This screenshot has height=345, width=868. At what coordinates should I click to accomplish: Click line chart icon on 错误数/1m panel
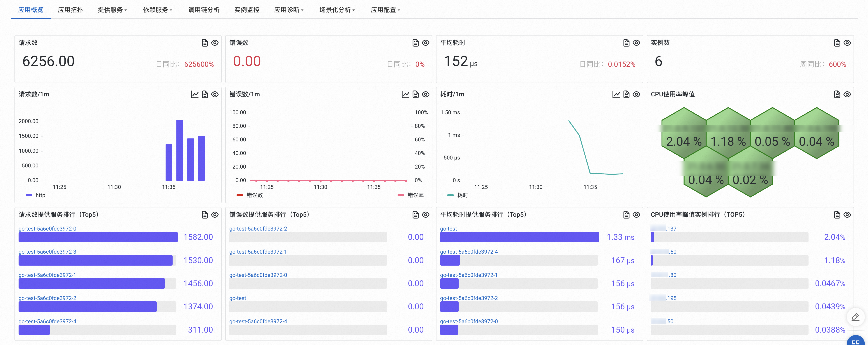pyautogui.click(x=405, y=94)
